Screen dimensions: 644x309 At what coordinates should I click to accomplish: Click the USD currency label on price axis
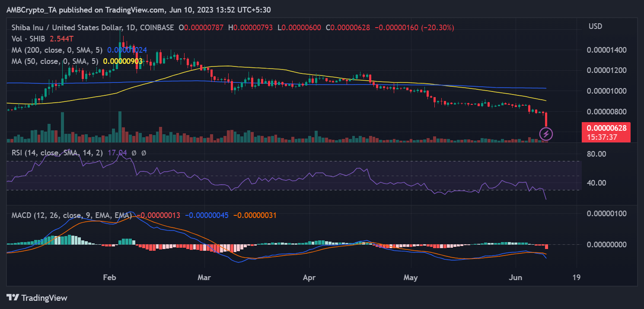coord(595,27)
